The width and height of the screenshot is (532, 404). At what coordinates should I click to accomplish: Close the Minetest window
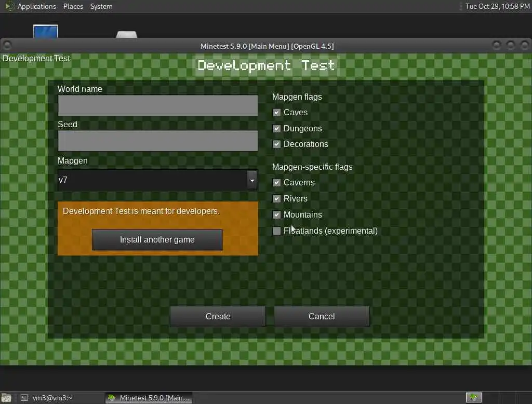tap(525, 45)
